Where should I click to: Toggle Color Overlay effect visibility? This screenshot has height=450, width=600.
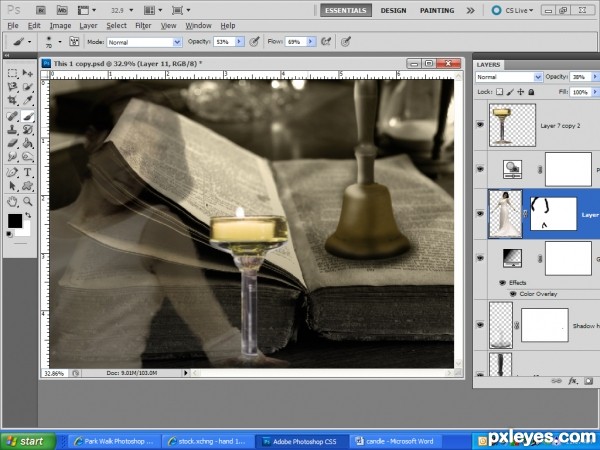513,294
